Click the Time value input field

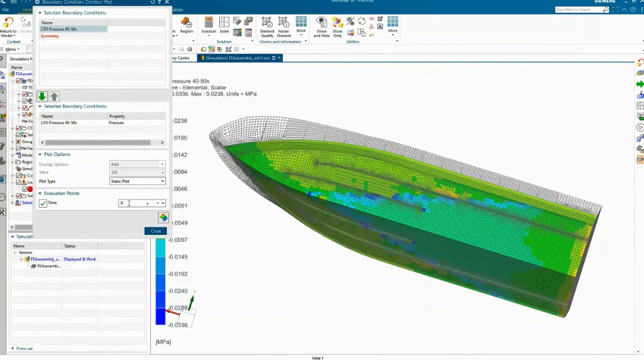tap(131, 203)
